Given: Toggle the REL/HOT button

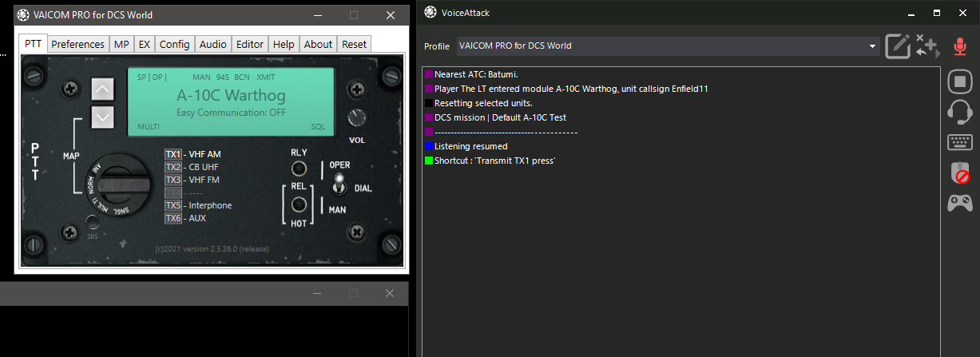Looking at the screenshot, I should tap(300, 204).
